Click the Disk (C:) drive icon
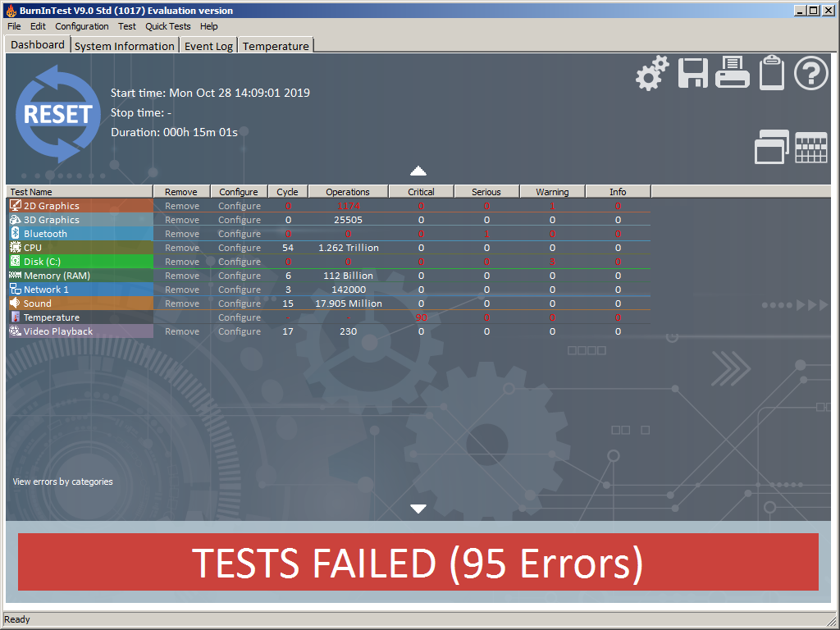This screenshot has width=840, height=630. pos(16,261)
